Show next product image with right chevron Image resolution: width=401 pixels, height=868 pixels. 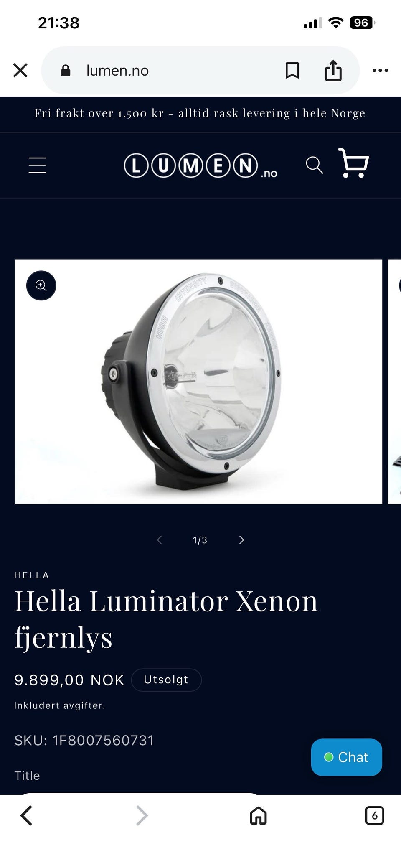[241, 540]
